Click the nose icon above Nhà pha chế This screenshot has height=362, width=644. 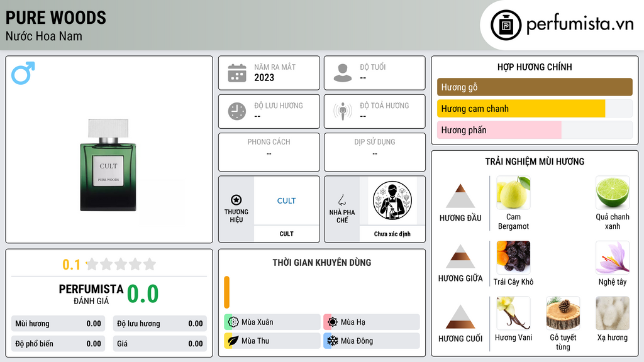[341, 200]
